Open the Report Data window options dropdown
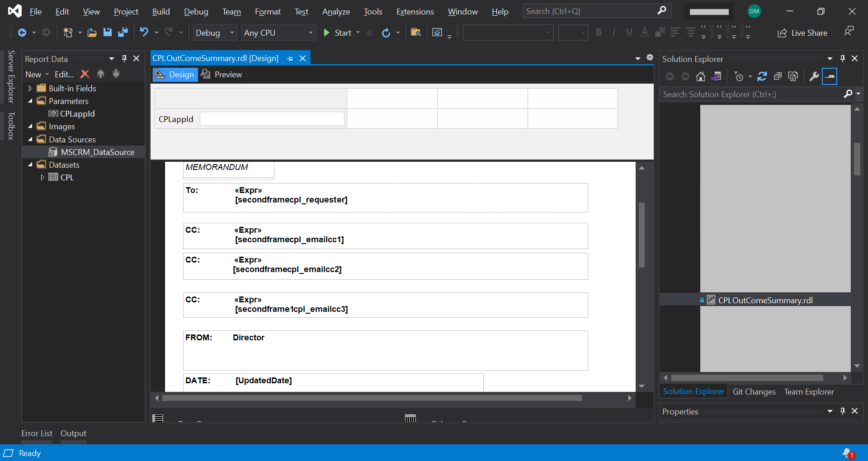The height and width of the screenshot is (461, 868). pyautogui.click(x=112, y=59)
